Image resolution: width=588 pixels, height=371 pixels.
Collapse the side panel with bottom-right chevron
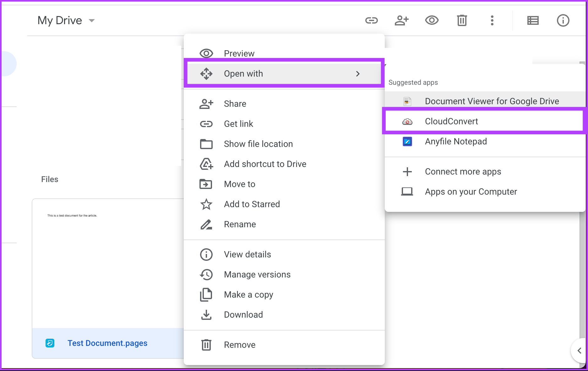click(580, 351)
